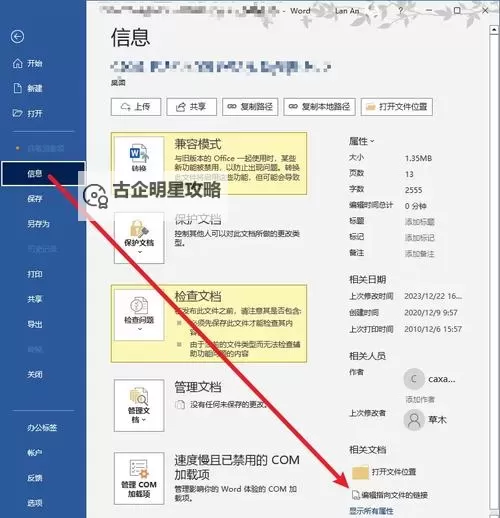Click the 上次修改时间 date value
Viewport: 500px width, 518px height.
click(x=433, y=296)
